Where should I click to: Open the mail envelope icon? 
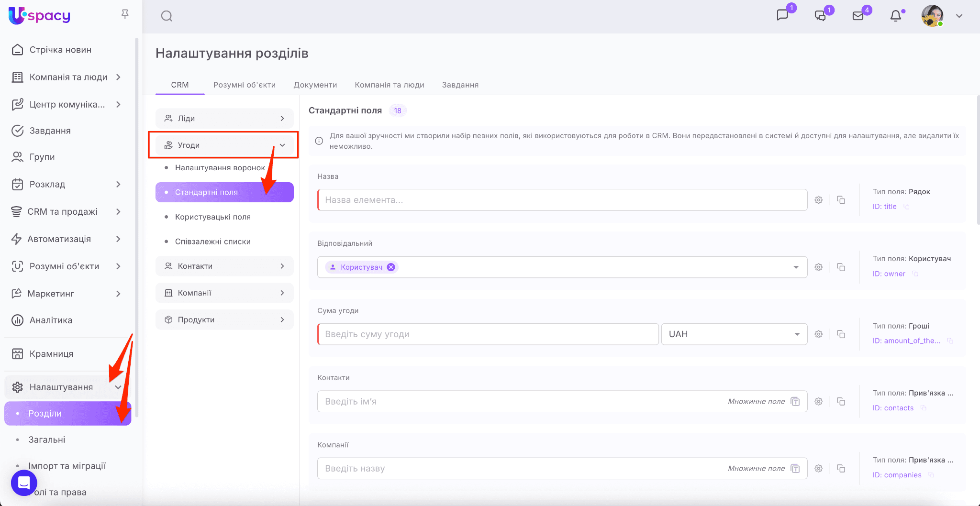pos(858,16)
